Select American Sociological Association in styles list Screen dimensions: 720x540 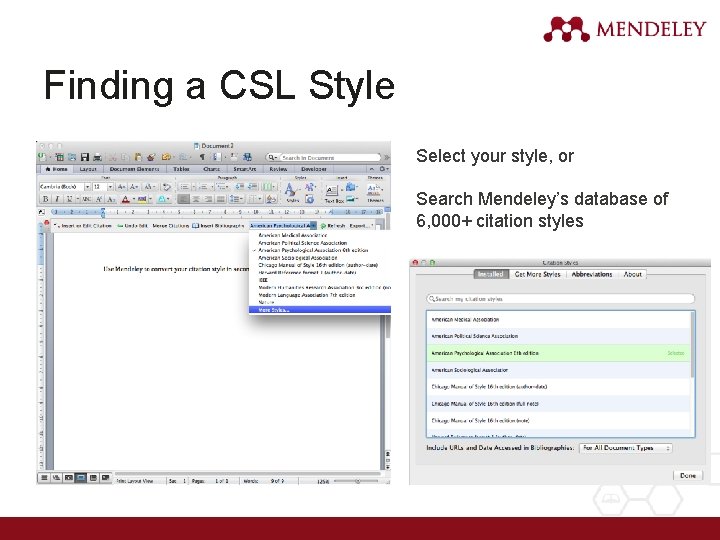pos(558,370)
